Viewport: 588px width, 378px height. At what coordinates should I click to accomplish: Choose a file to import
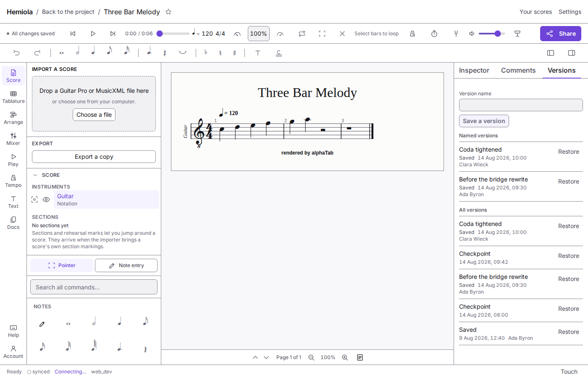coord(94,115)
